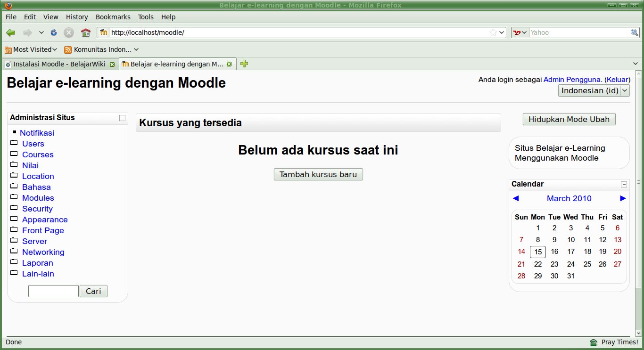Expand the Komunitas Indon... feed dropdown

pos(136,49)
